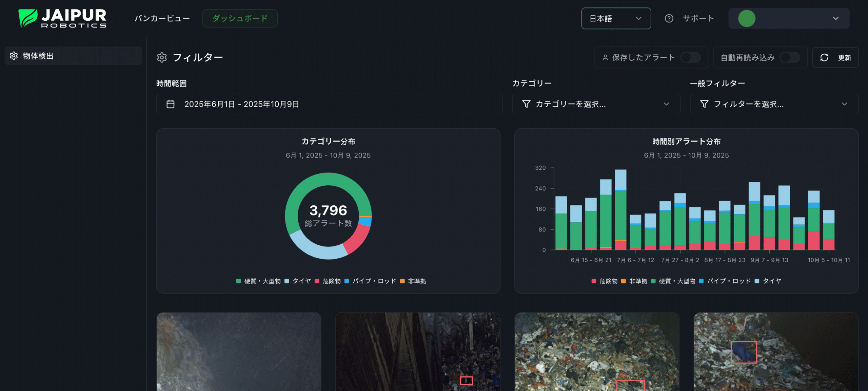The height and width of the screenshot is (391, 868).
Task: Click the calendar icon in date range
Action: pyautogui.click(x=170, y=104)
